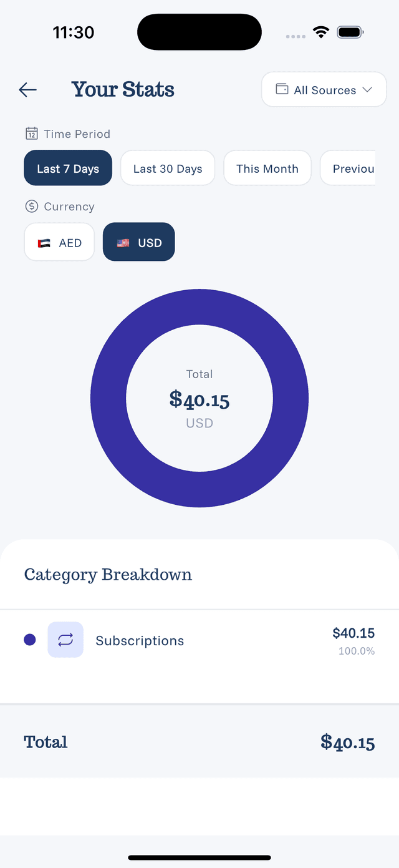Click the calendar icon beside Time Period
Image resolution: width=399 pixels, height=868 pixels.
(x=31, y=133)
